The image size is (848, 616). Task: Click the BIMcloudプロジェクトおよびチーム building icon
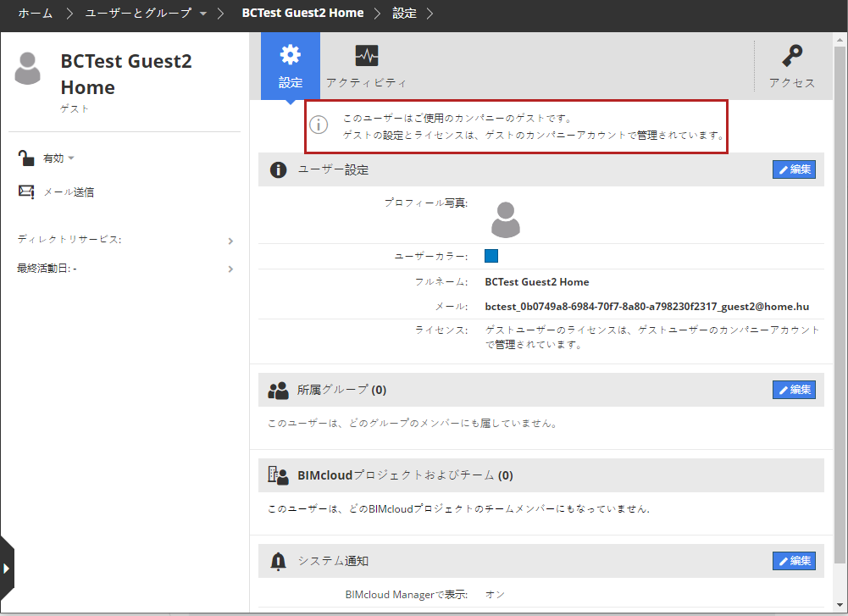278,475
